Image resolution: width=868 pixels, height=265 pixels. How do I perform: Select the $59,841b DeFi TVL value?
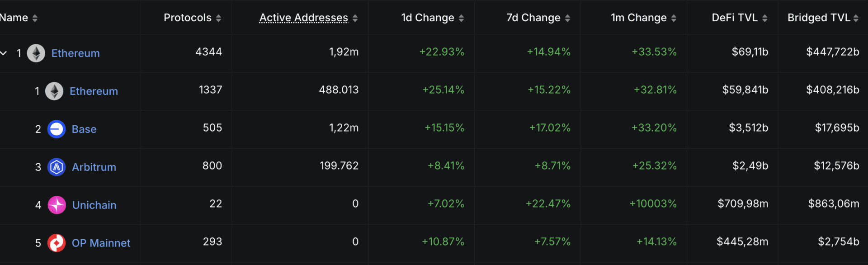[x=745, y=90]
